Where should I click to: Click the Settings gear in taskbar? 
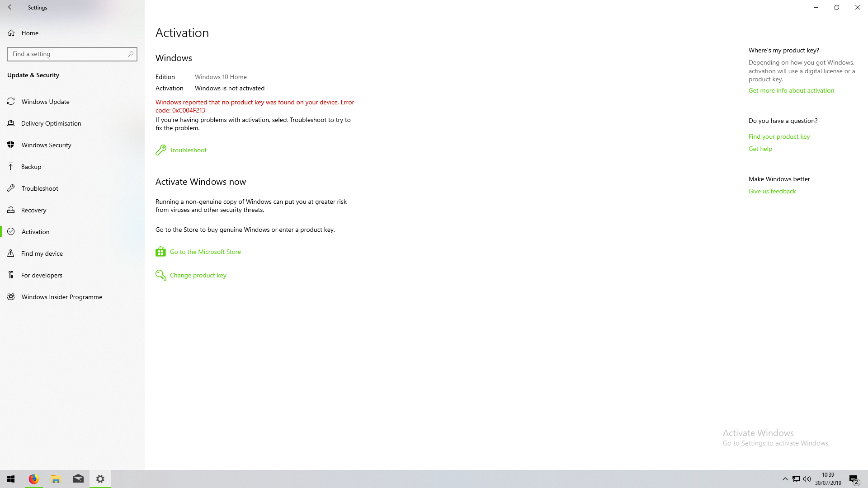100,479
